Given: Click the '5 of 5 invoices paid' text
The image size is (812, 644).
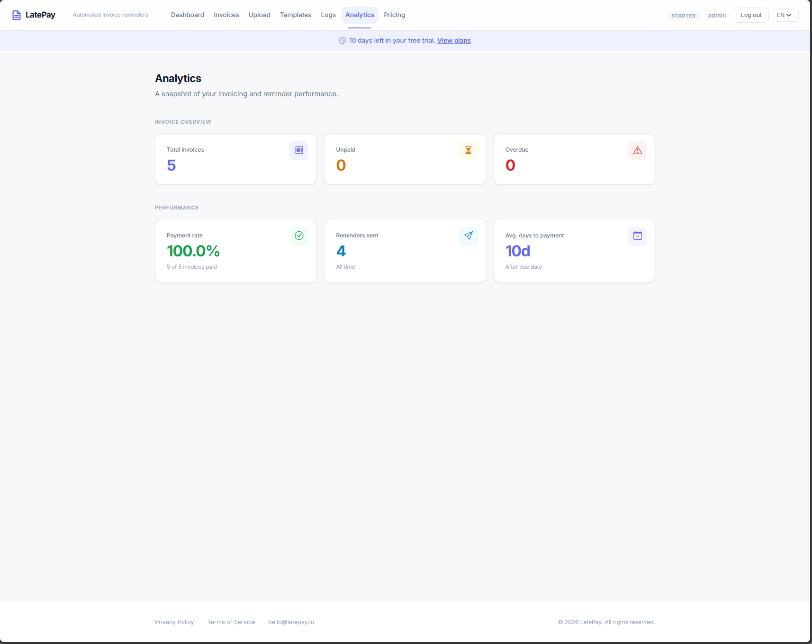Looking at the screenshot, I should pos(192,267).
